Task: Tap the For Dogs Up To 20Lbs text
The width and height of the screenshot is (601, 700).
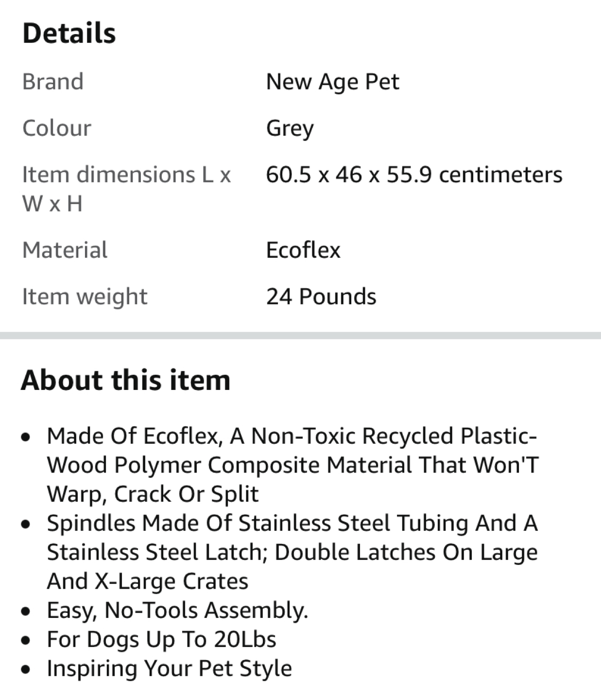Action: click(x=161, y=639)
